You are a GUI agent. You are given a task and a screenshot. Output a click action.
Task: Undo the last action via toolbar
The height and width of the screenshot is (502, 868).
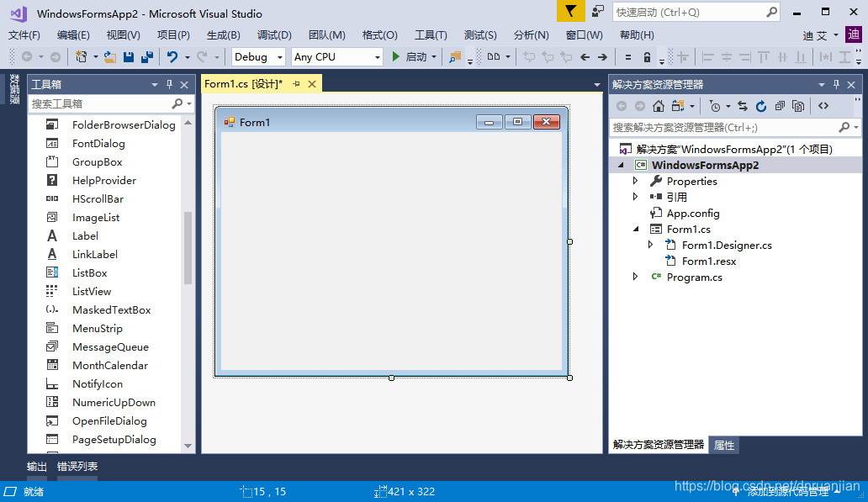tap(172, 57)
